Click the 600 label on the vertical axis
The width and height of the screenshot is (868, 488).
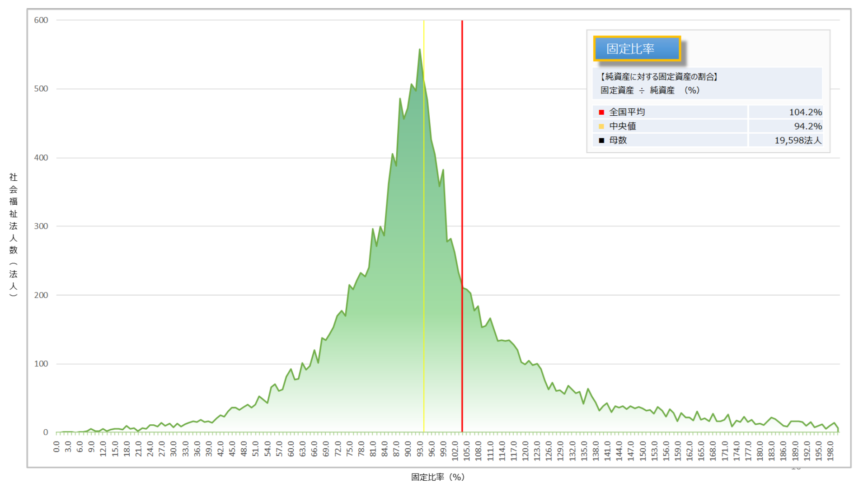41,20
